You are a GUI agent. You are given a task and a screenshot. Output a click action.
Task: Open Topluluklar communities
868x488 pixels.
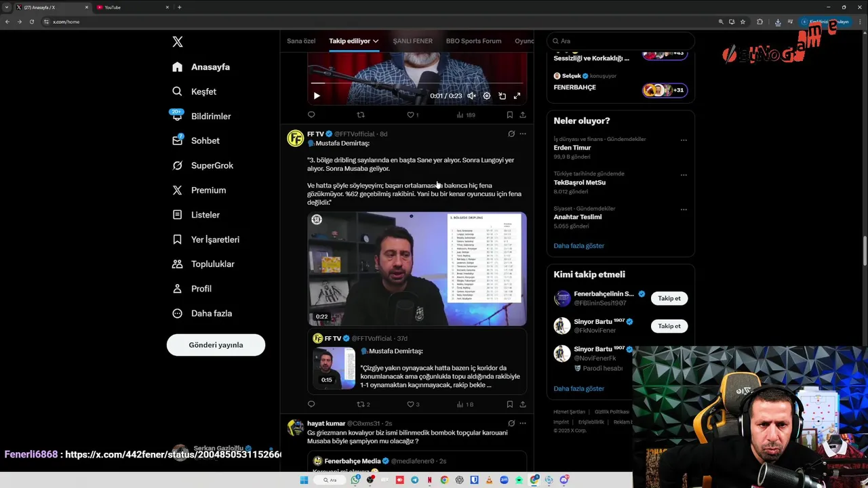point(203,264)
